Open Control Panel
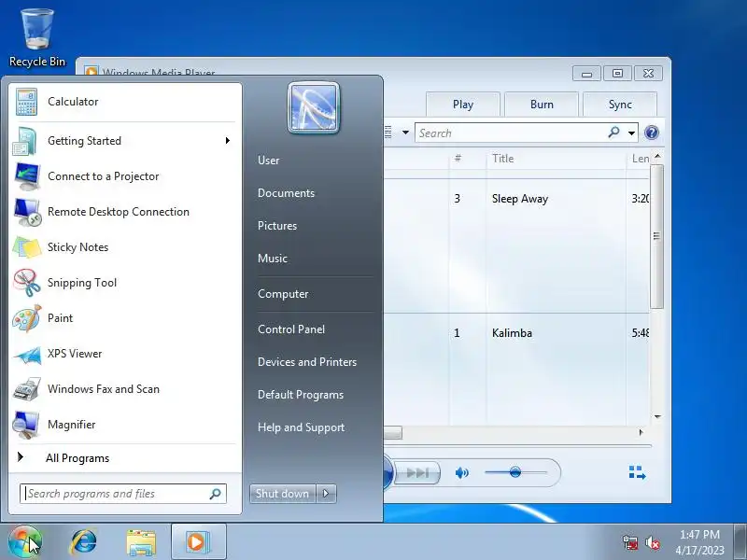The image size is (747, 560). coord(291,329)
